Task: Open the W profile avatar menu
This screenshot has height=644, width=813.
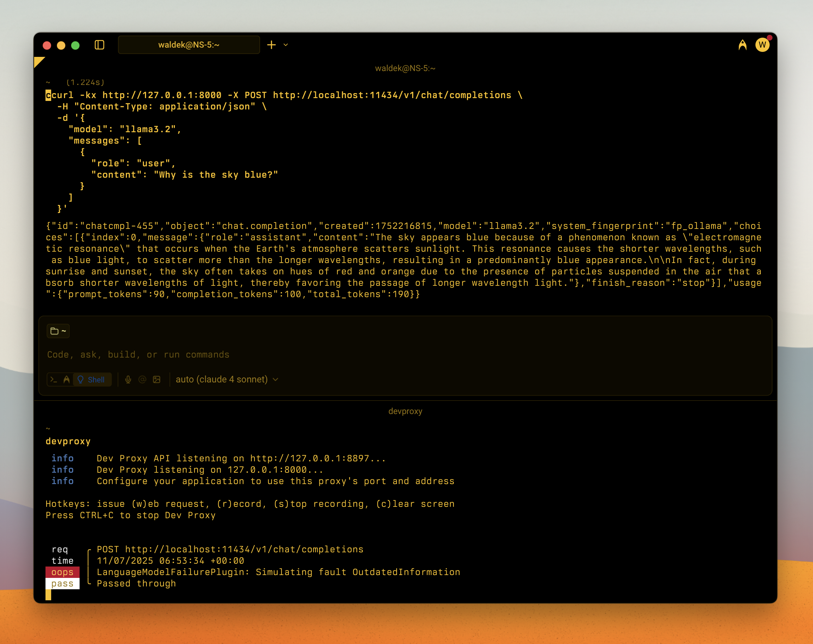Action: (762, 44)
